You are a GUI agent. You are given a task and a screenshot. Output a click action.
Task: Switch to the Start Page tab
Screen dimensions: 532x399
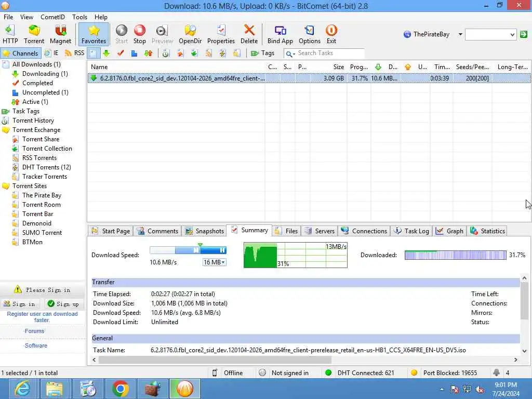pyautogui.click(x=111, y=231)
